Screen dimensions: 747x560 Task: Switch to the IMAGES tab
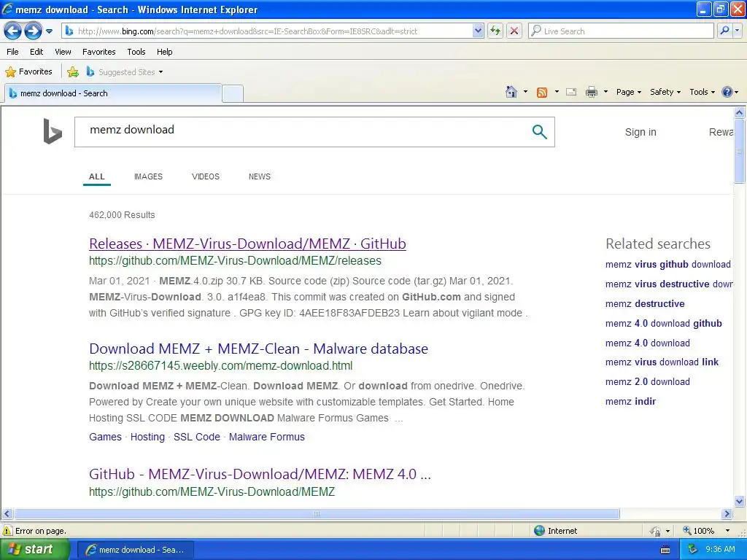point(148,176)
